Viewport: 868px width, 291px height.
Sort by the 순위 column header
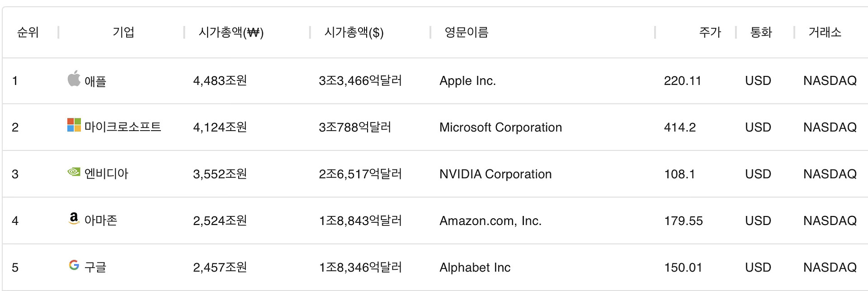(x=28, y=33)
